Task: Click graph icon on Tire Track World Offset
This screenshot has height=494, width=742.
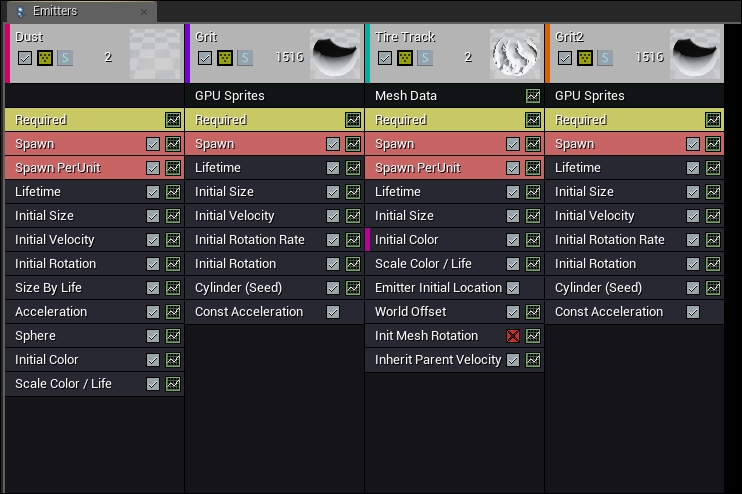Action: (533, 312)
